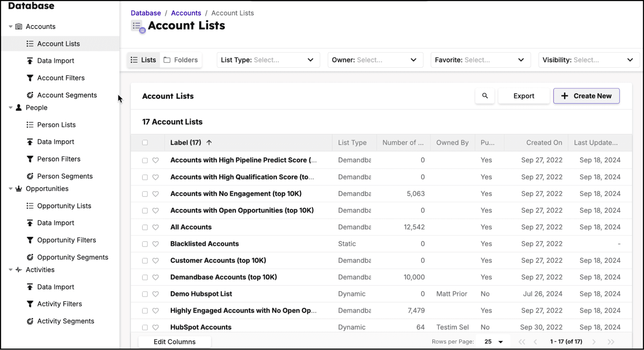644x350 pixels.
Task: Open Account Segments in the sidebar
Action: pos(67,95)
